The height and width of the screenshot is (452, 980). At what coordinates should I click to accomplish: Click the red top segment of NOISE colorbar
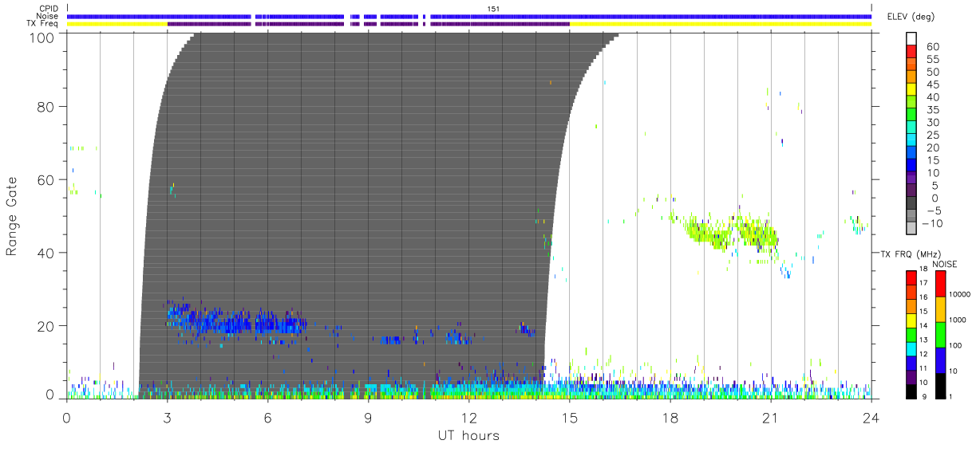coord(940,284)
